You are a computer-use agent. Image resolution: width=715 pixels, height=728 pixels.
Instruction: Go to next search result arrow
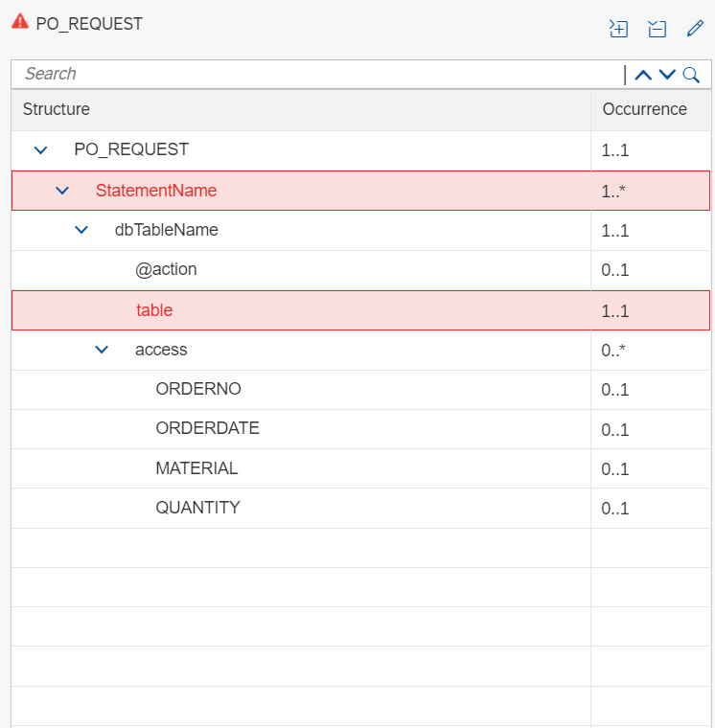(x=667, y=75)
